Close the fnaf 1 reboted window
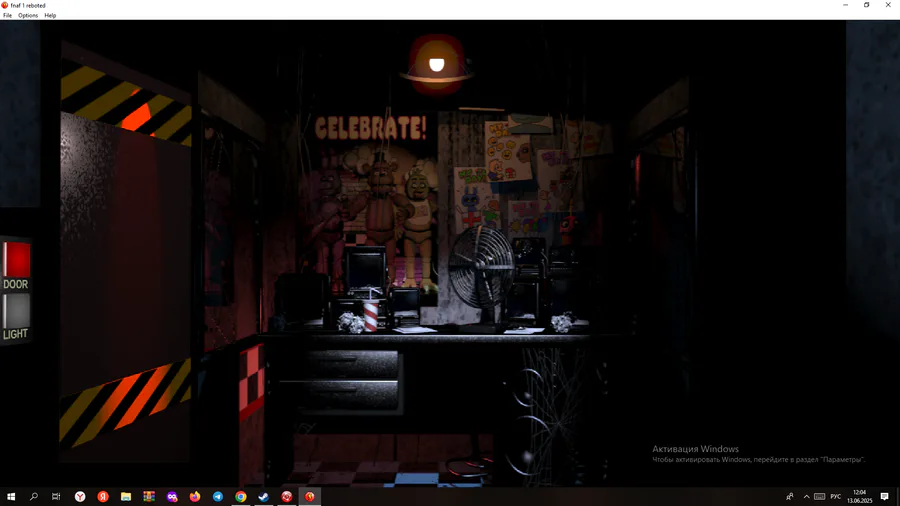Image resolution: width=900 pixels, height=506 pixels. pyautogui.click(x=888, y=5)
